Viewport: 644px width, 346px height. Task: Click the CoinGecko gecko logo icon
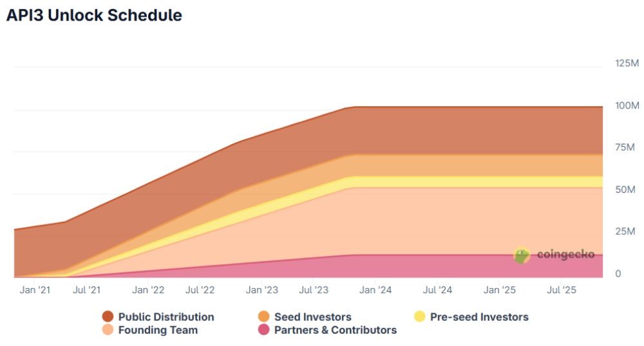pos(522,255)
